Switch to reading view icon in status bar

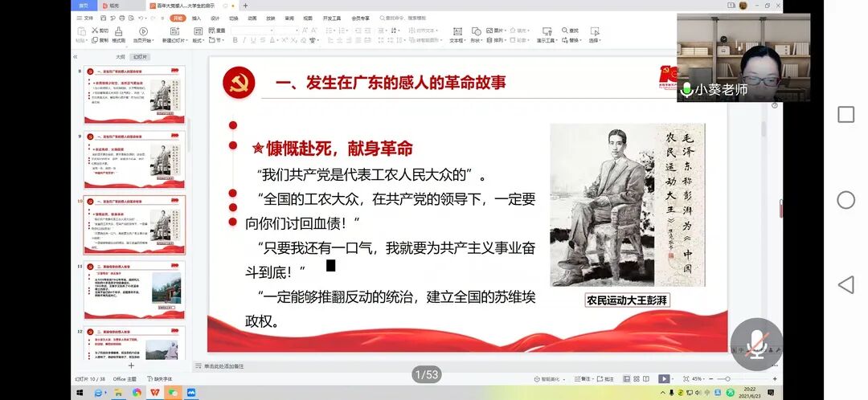coord(645,379)
